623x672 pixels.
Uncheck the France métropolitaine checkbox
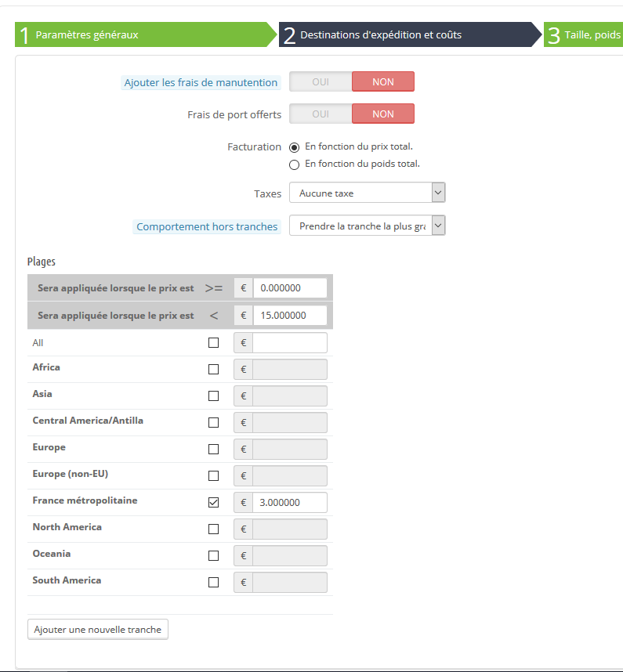[213, 502]
